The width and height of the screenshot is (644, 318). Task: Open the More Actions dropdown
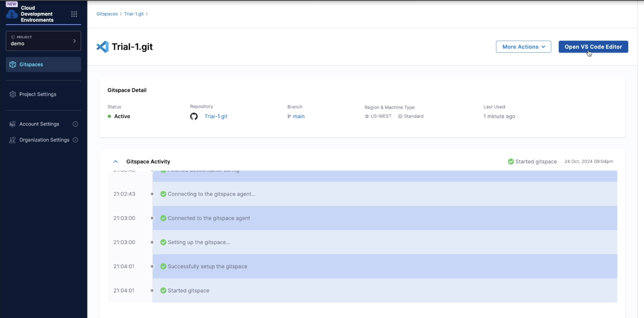(x=523, y=47)
